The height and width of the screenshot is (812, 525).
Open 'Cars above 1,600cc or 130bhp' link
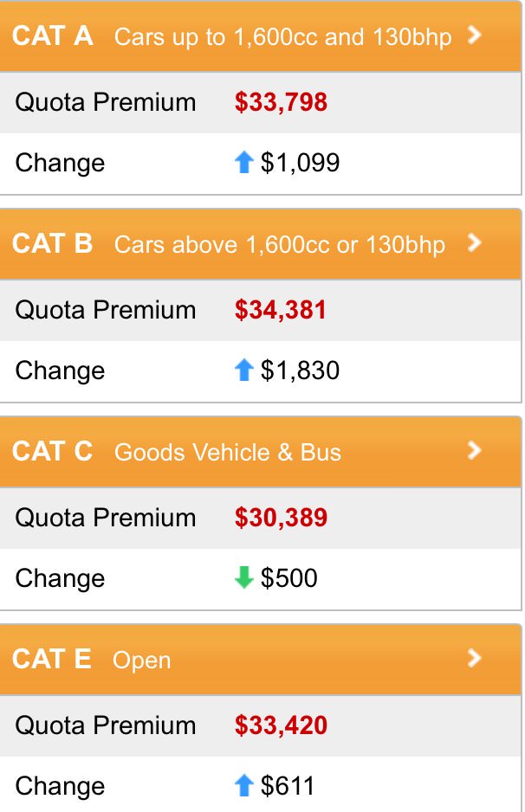pos(279,246)
